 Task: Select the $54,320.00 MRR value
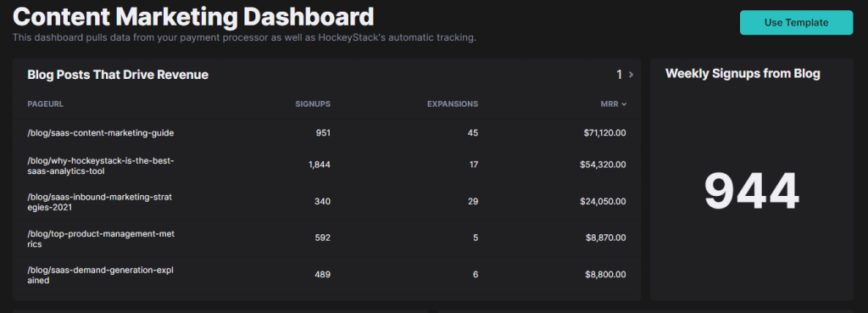coord(603,165)
